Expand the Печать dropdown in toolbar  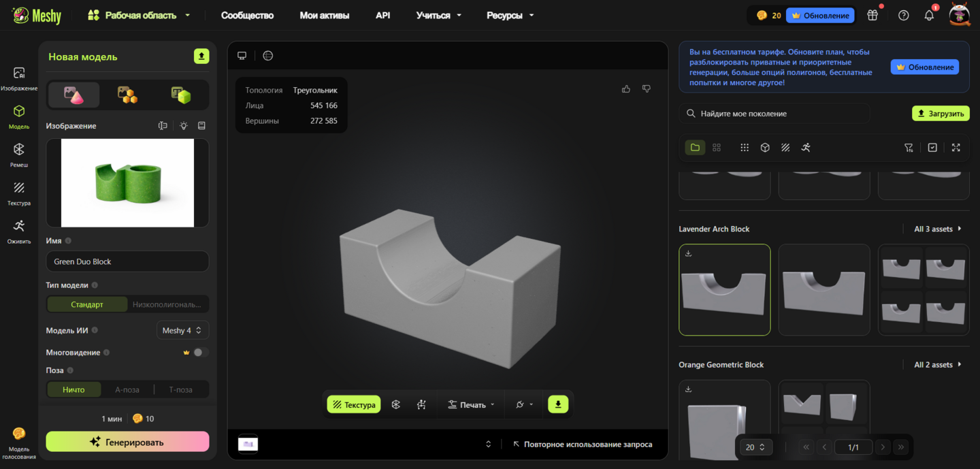[471, 404]
